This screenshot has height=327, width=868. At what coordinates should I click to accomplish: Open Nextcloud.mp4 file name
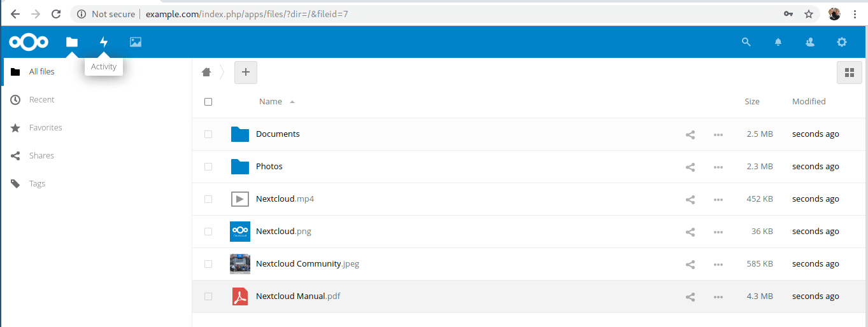click(x=285, y=199)
